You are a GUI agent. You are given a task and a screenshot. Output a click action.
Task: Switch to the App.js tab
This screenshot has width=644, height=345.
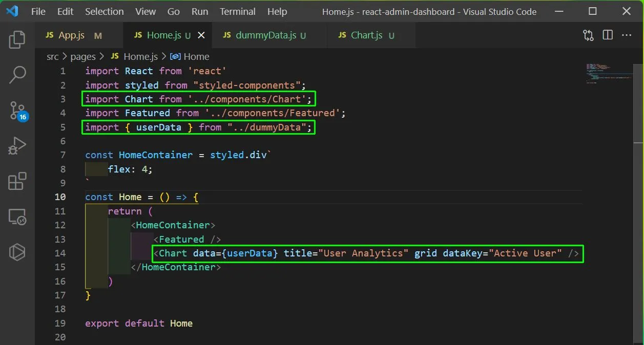(x=79, y=35)
